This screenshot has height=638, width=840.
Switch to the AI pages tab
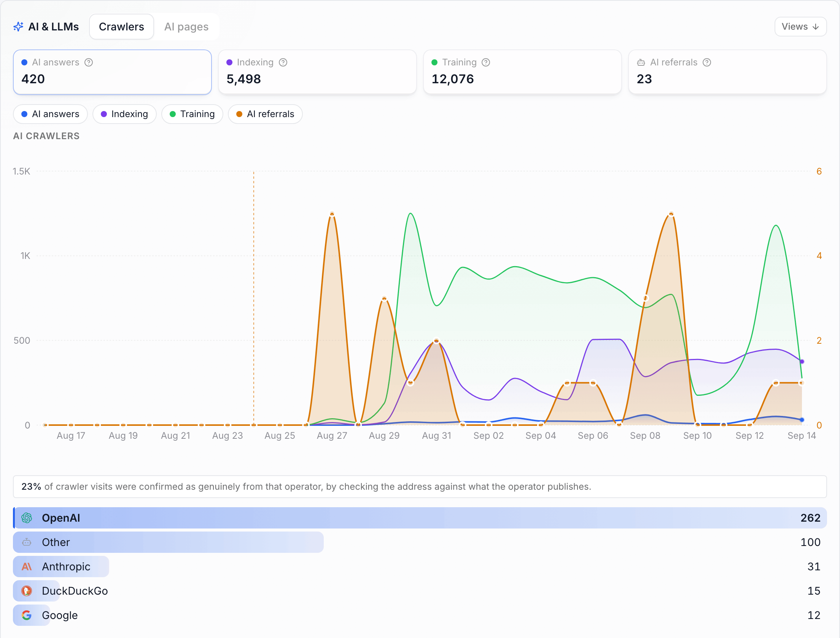point(186,27)
